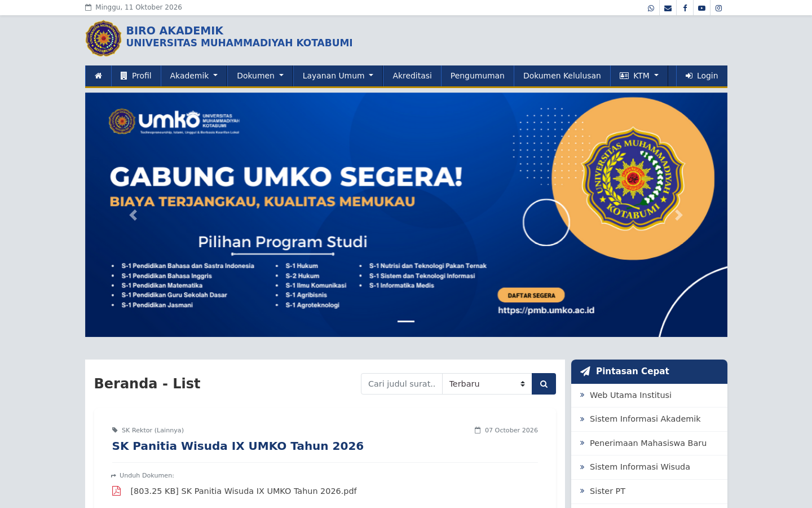
Task: Open SK Panitia Wisuda IX title link
Action: (237, 446)
